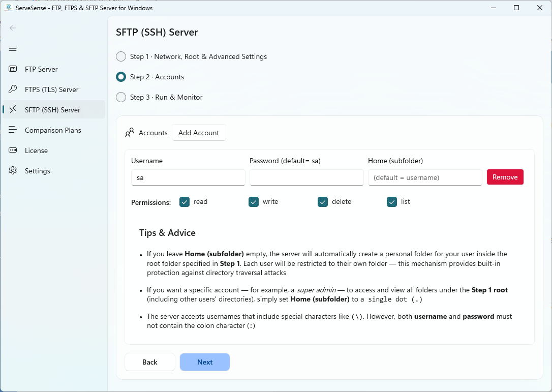Viewport: 552px width, 392px height.
Task: Click the Password (default= sa) label
Action: point(285,161)
